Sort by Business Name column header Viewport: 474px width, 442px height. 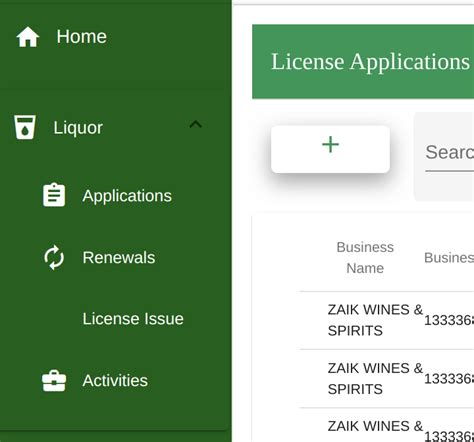coord(365,258)
